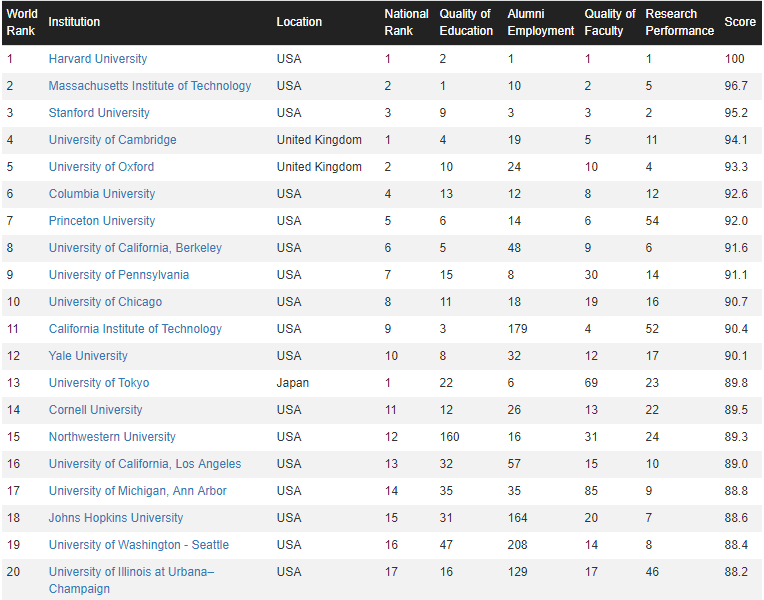764x600 pixels.
Task: Click the National Rank column header
Action: 406,22
